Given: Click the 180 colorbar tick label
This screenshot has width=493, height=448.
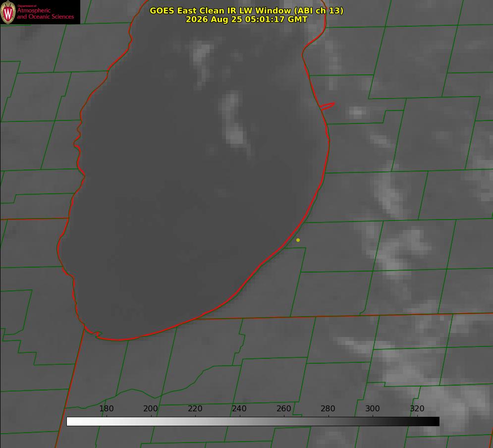Looking at the screenshot, I should click(106, 408).
